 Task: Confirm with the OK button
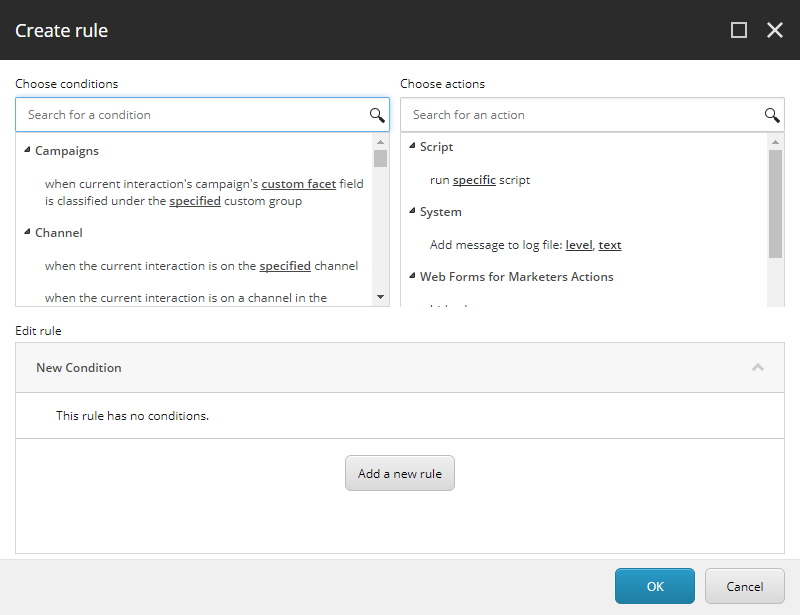655,586
